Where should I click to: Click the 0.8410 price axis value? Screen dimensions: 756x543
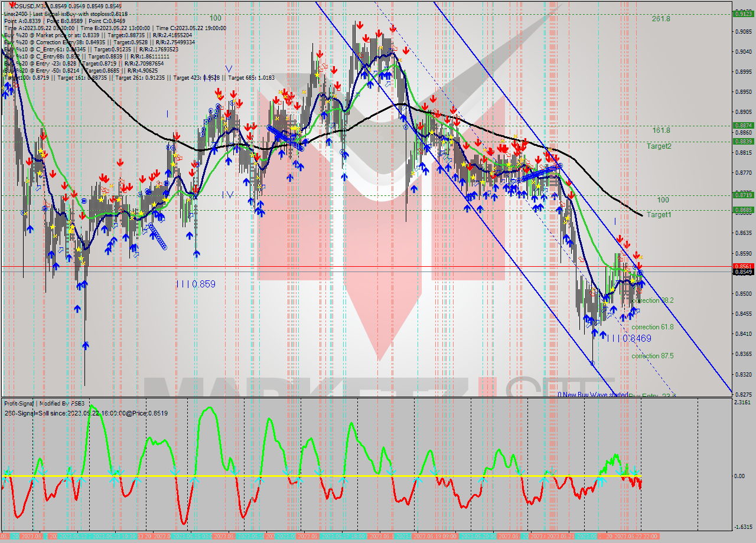742,334
